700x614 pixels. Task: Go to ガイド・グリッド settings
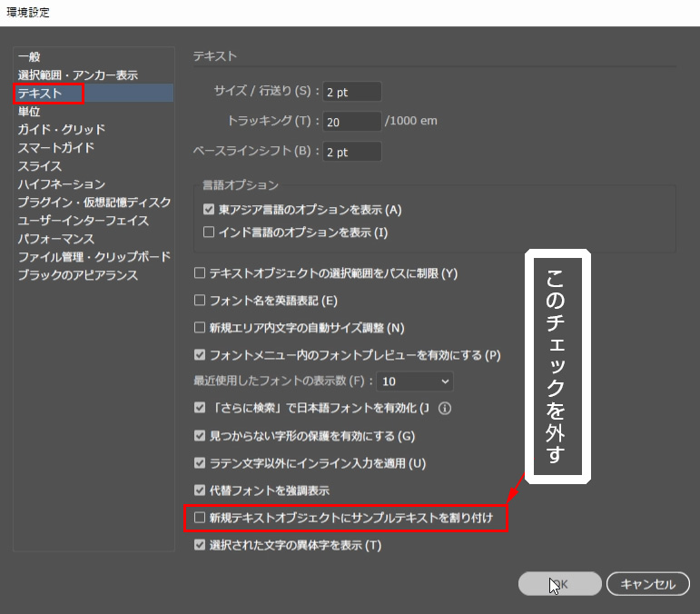click(x=62, y=130)
